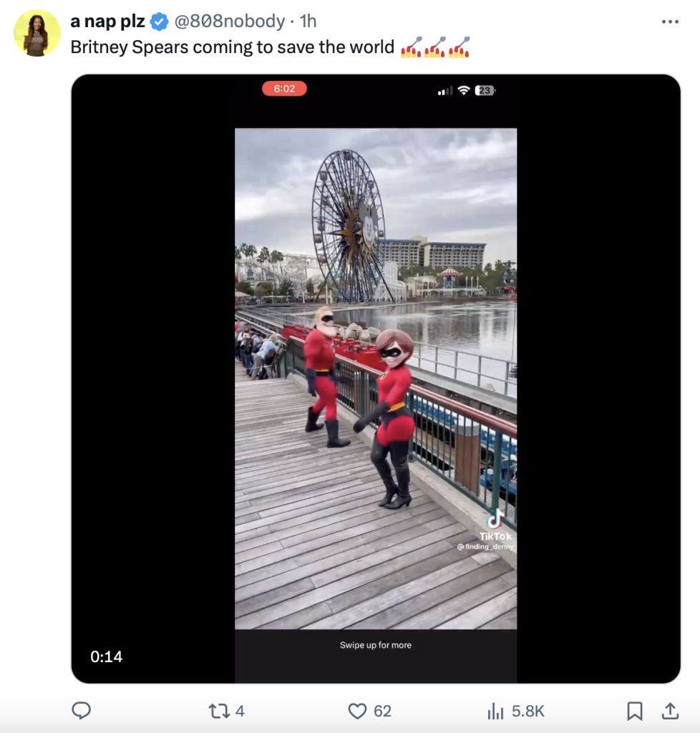
Task: Open the three-dot more options menu
Action: click(x=670, y=22)
